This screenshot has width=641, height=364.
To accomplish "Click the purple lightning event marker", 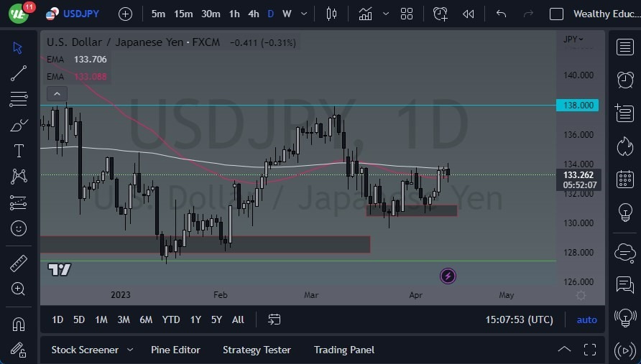I will point(448,276).
